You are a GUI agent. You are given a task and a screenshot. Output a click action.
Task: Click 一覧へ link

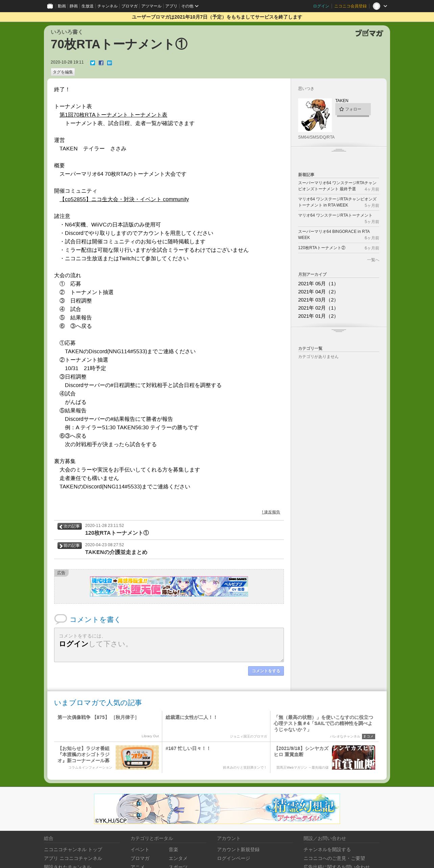click(373, 260)
